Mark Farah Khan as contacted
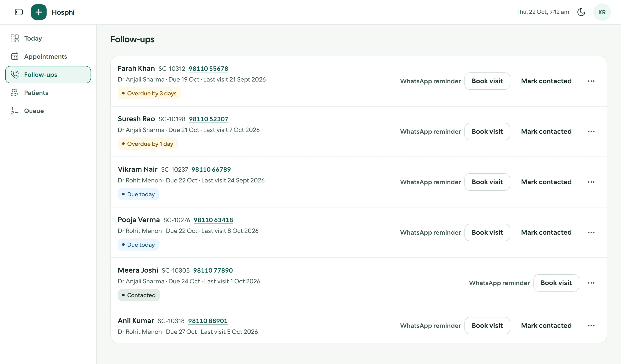Viewport: 621px width, 364px height. 546,81
